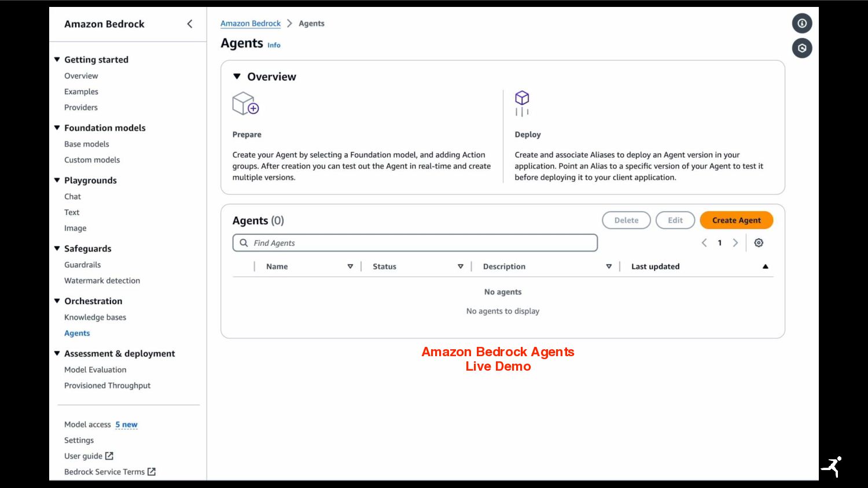Click the Agents breadcrumb text
Viewport: 868px width, 488px height.
[311, 24]
